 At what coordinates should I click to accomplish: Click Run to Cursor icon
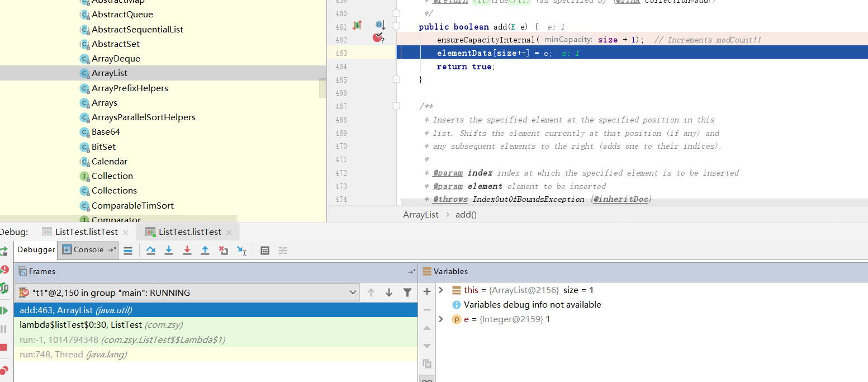pos(241,251)
